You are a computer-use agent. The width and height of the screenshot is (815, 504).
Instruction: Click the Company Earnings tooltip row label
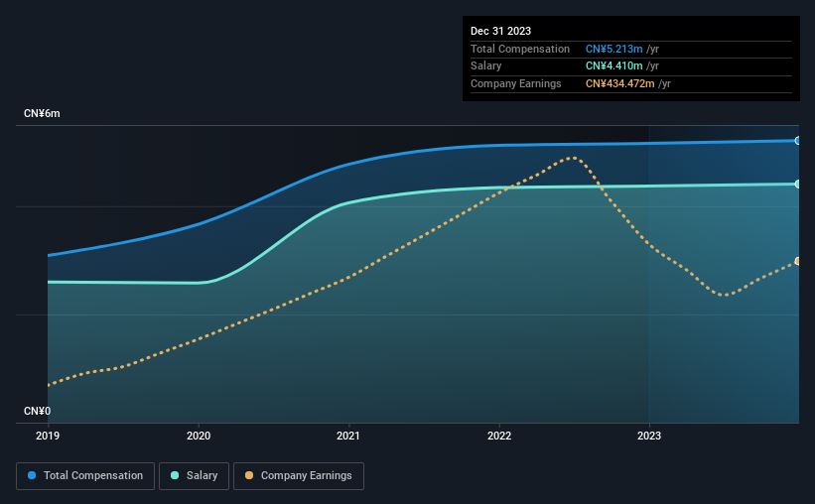(515, 83)
